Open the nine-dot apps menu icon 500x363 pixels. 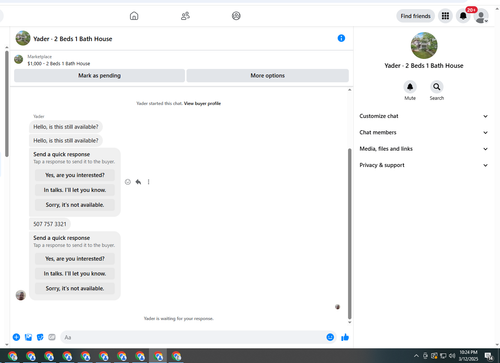pos(445,16)
